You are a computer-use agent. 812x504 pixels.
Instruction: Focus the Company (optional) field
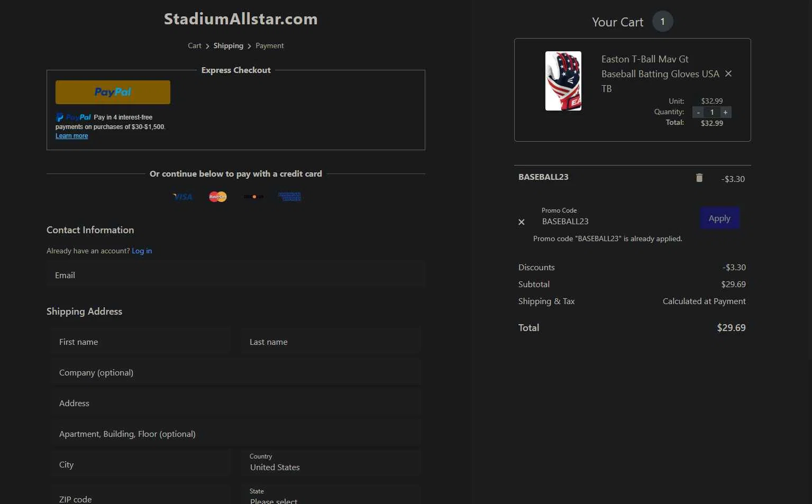(236, 372)
